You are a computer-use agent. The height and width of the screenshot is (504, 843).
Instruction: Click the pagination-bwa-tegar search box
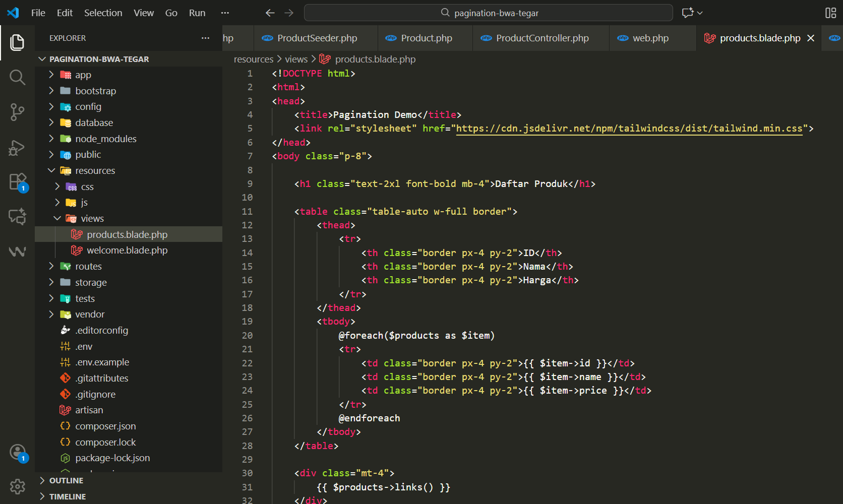coord(488,13)
